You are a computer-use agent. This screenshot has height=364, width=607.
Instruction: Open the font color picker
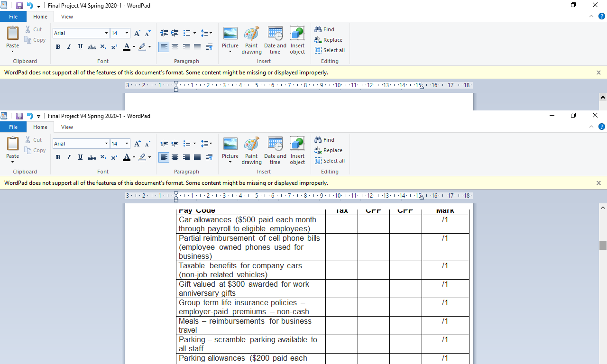(133, 157)
